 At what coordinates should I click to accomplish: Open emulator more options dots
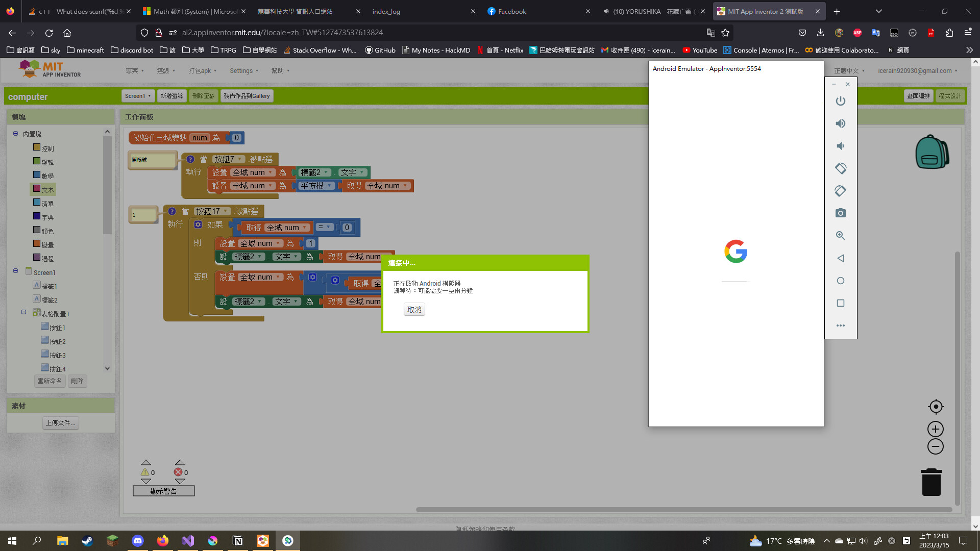840,325
